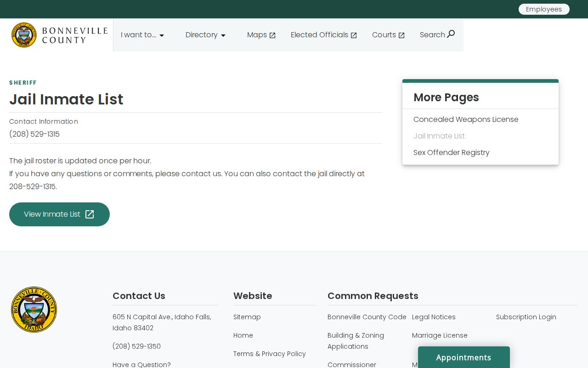This screenshot has height=368, width=588.
Task: Click the Bonneville County header logo
Action: coord(59,35)
